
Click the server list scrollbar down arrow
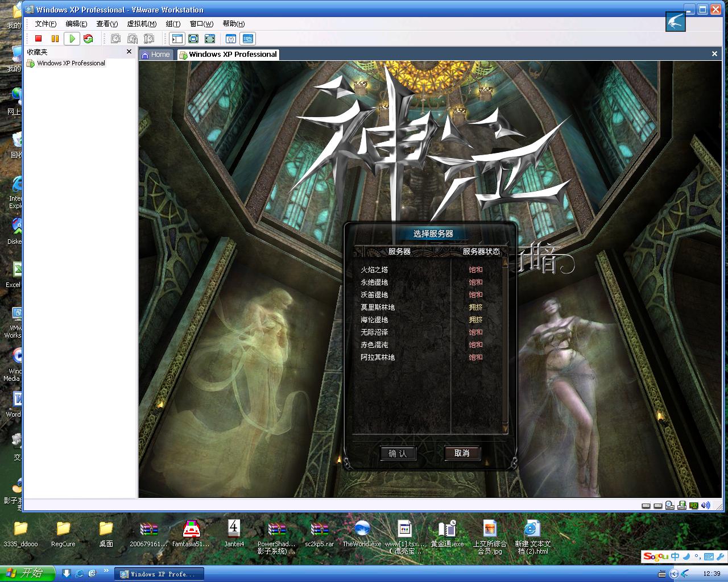504,428
